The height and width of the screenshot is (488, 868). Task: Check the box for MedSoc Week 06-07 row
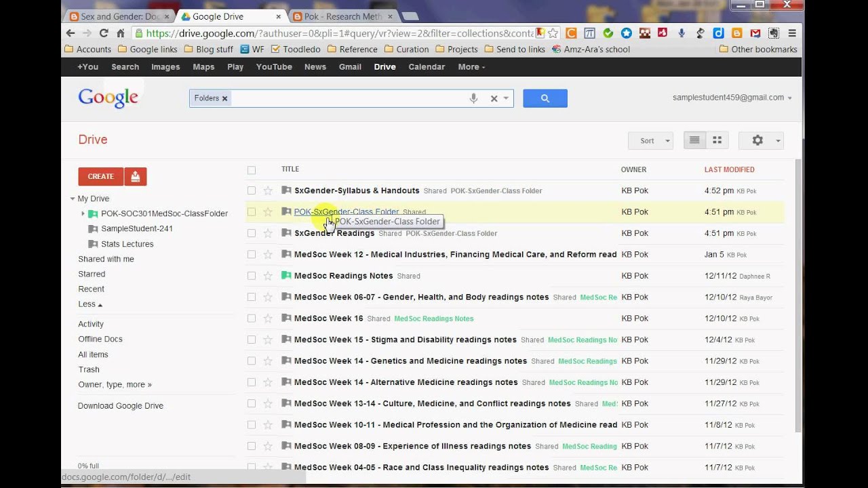pyautogui.click(x=252, y=297)
